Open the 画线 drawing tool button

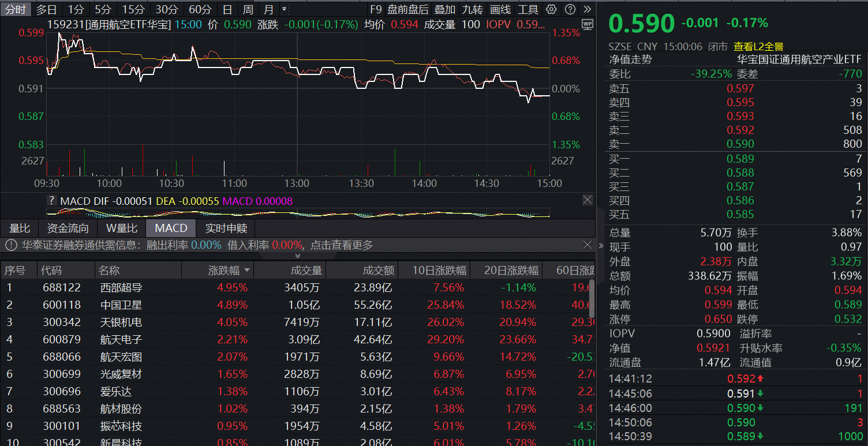(x=500, y=9)
